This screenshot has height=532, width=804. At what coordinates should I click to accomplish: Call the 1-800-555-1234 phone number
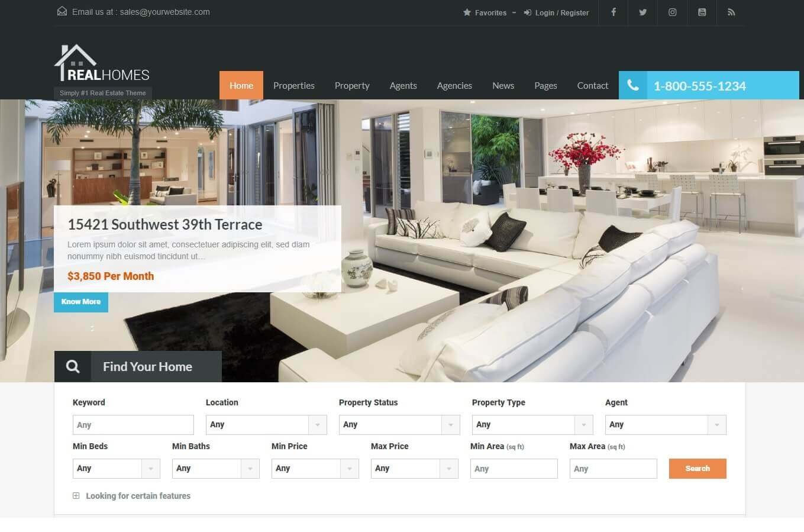pos(700,86)
